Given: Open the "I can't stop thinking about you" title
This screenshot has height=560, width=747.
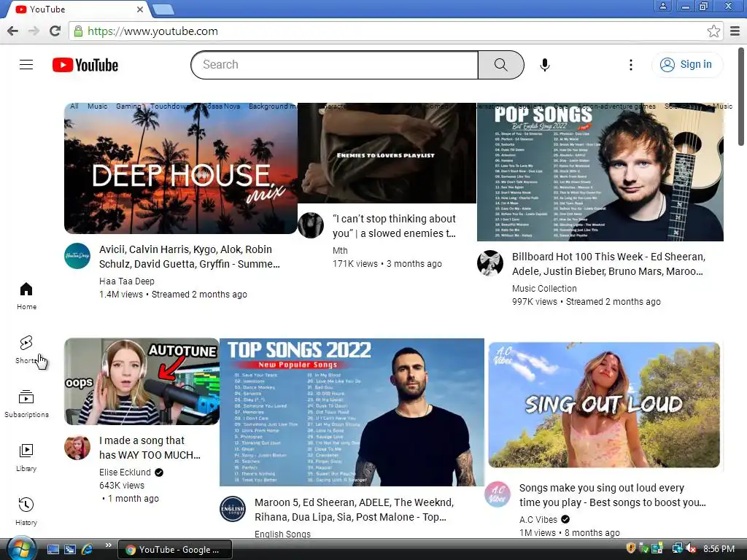Looking at the screenshot, I should (395, 226).
